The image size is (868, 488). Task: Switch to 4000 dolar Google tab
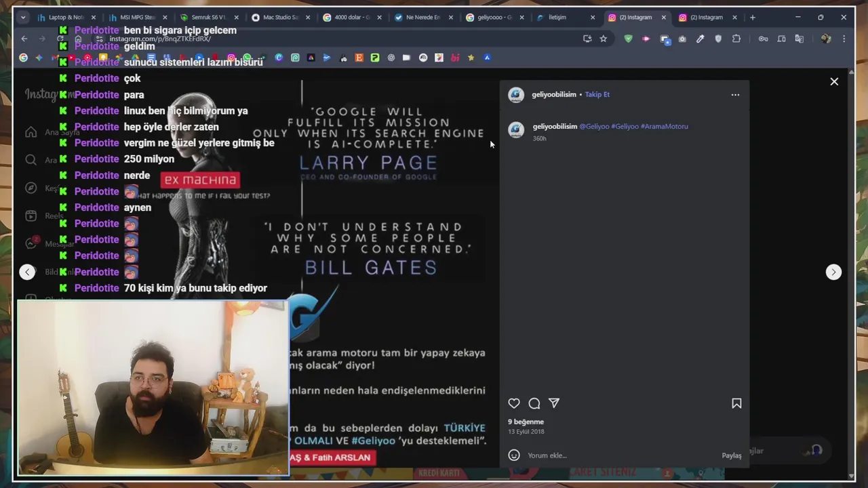(351, 18)
